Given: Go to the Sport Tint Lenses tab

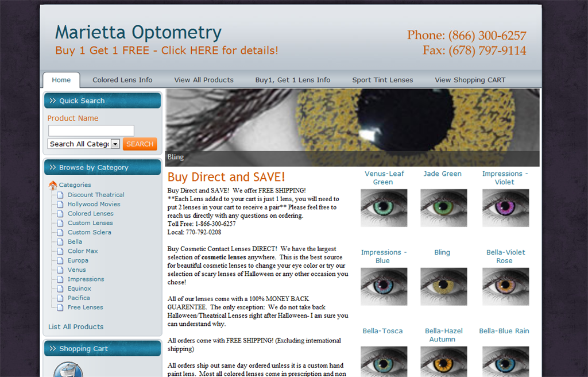Looking at the screenshot, I should pos(382,80).
